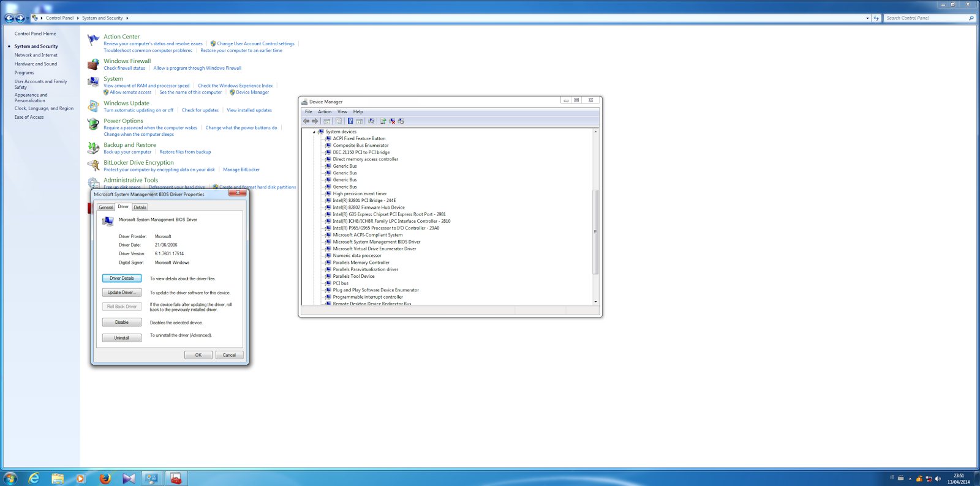Click the Scan for hardware changes toolbar icon

click(371, 121)
